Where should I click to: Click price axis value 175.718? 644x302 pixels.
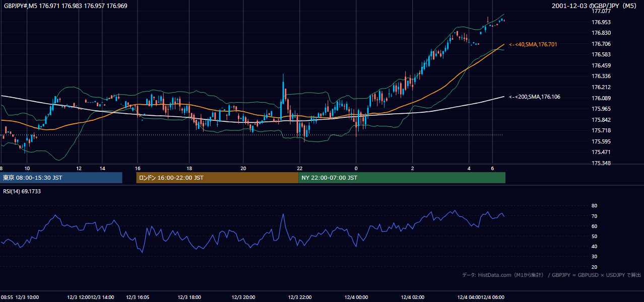pyautogui.click(x=601, y=131)
